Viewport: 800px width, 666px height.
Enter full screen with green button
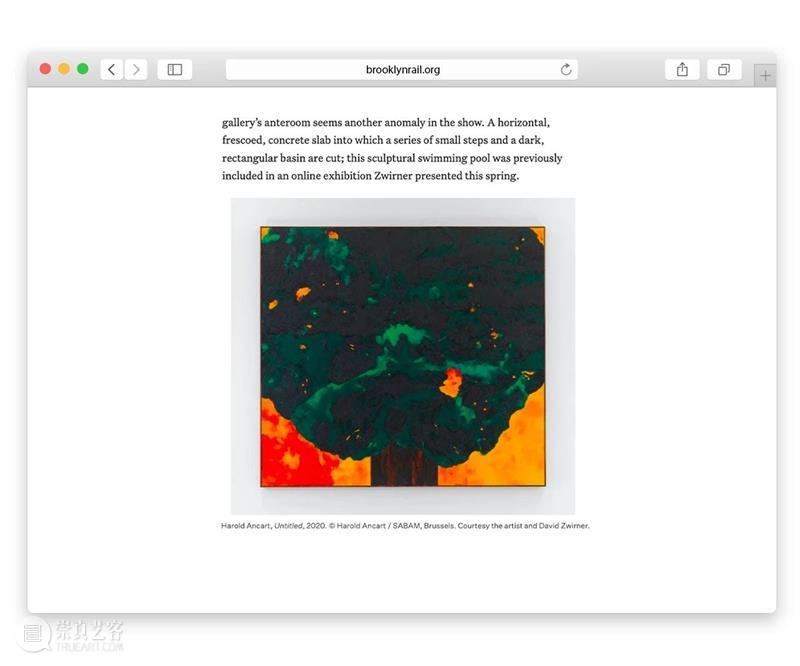click(x=83, y=69)
